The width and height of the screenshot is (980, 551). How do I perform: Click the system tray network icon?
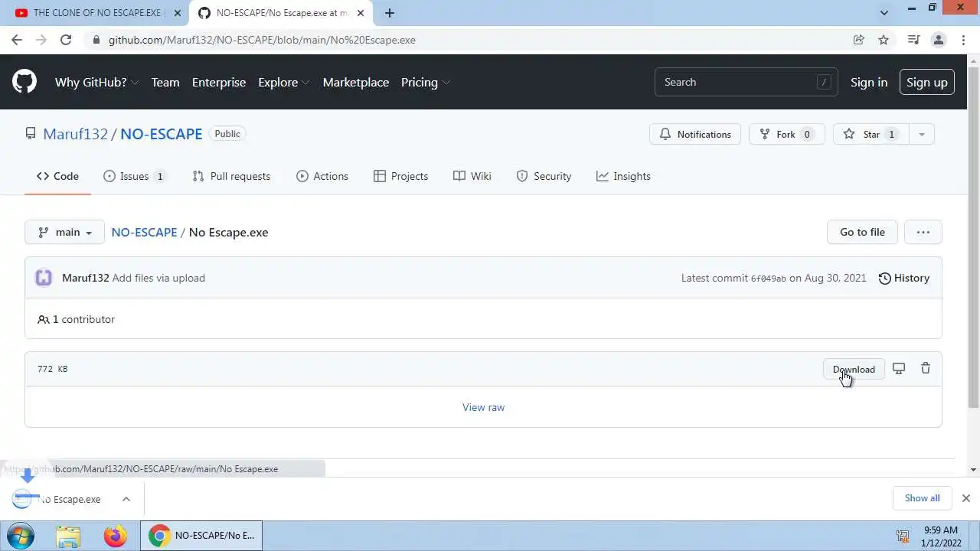903,536
